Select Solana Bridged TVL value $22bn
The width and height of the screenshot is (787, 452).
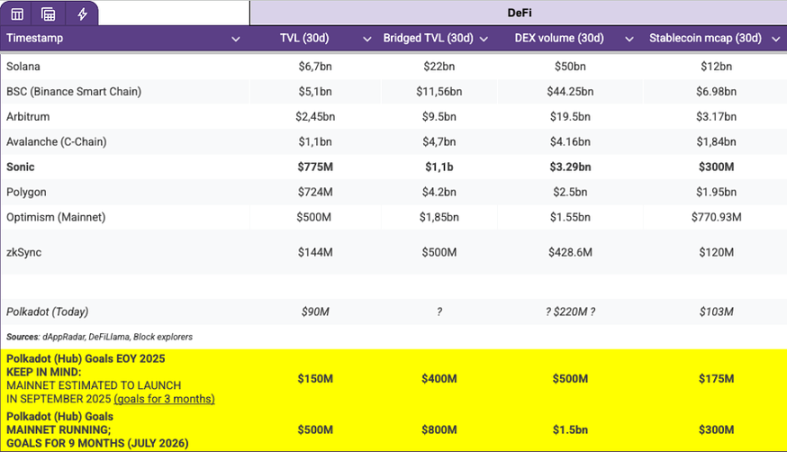click(x=439, y=66)
